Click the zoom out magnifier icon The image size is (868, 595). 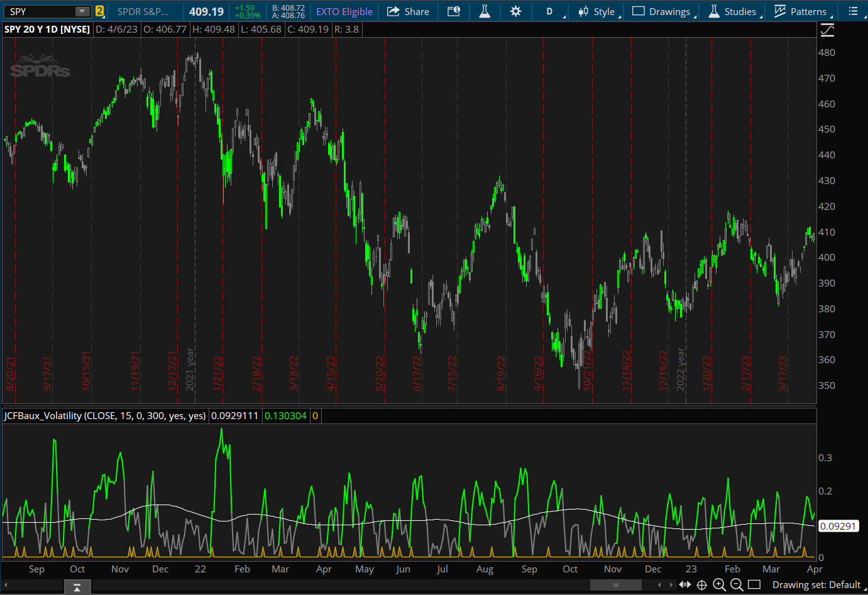737,585
